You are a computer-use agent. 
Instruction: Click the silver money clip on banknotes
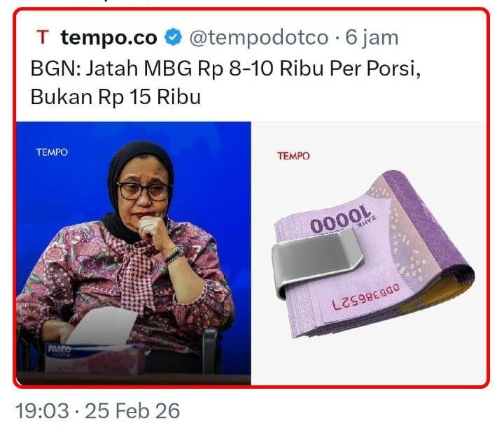[x=317, y=264]
